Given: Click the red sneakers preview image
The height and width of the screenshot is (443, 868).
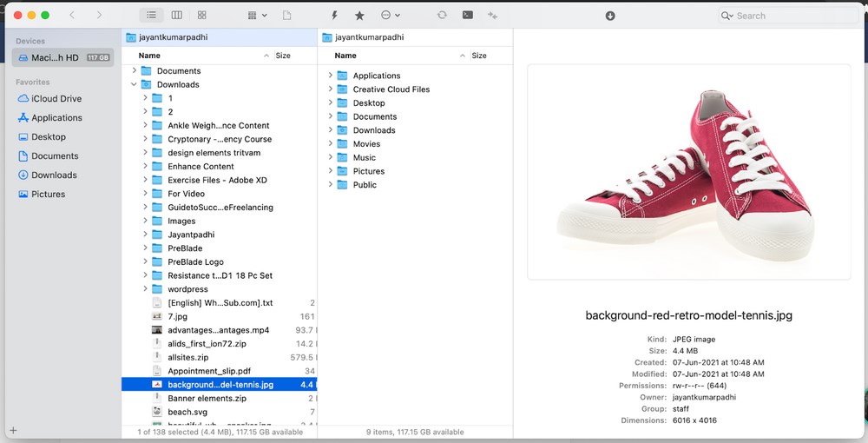Looking at the screenshot, I should pos(688,172).
